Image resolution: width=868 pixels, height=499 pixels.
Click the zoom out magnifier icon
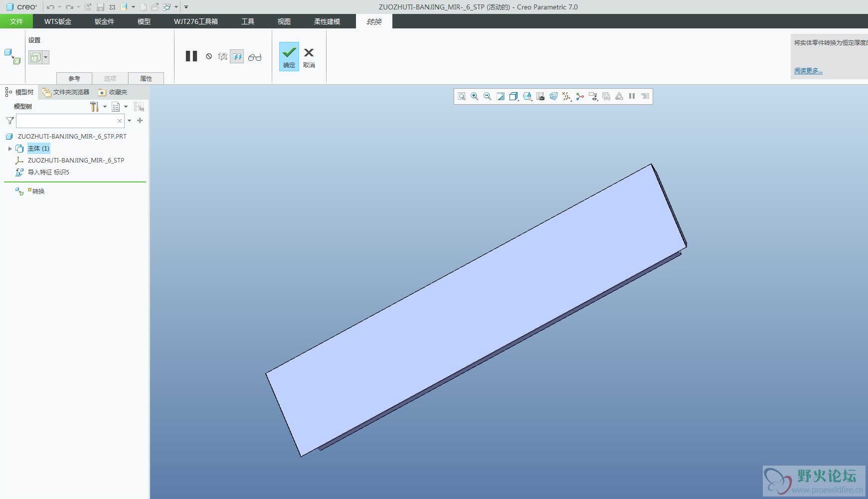coord(488,96)
